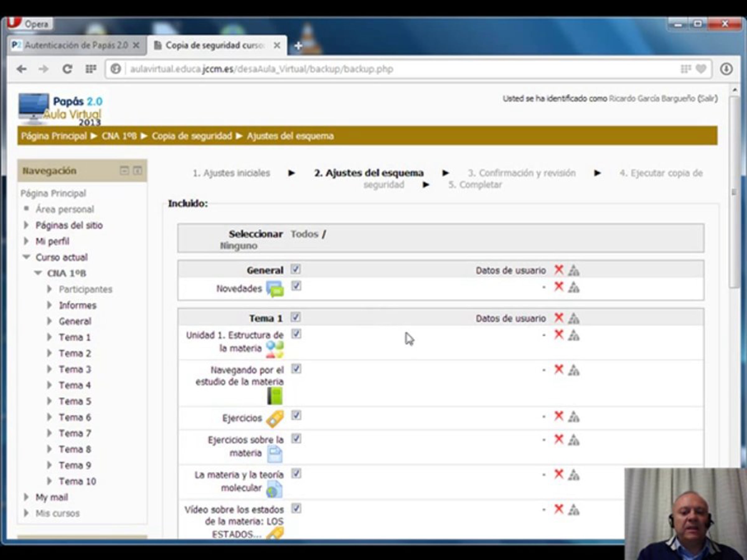Click the presenter webcam thumbnail
The width and height of the screenshot is (747, 560).
point(686,514)
